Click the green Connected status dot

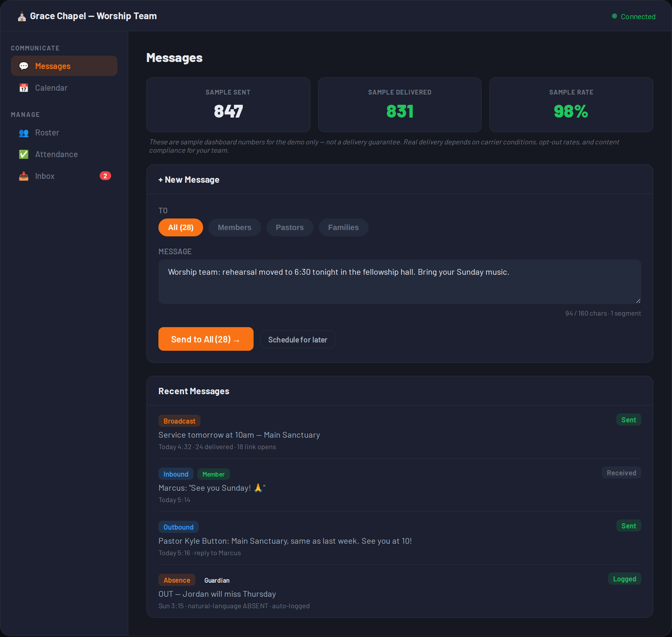coord(614,16)
